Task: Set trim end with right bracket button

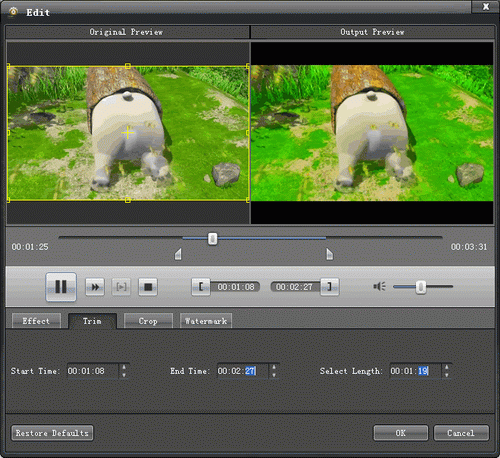Action: click(x=330, y=287)
